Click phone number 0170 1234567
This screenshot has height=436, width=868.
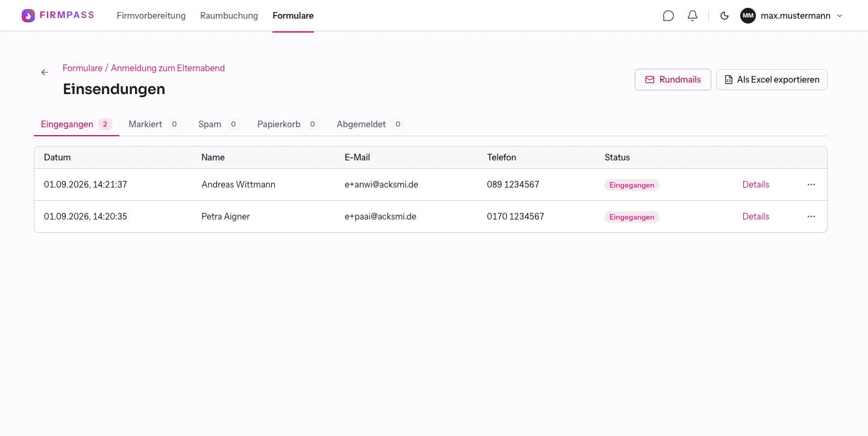click(x=515, y=216)
